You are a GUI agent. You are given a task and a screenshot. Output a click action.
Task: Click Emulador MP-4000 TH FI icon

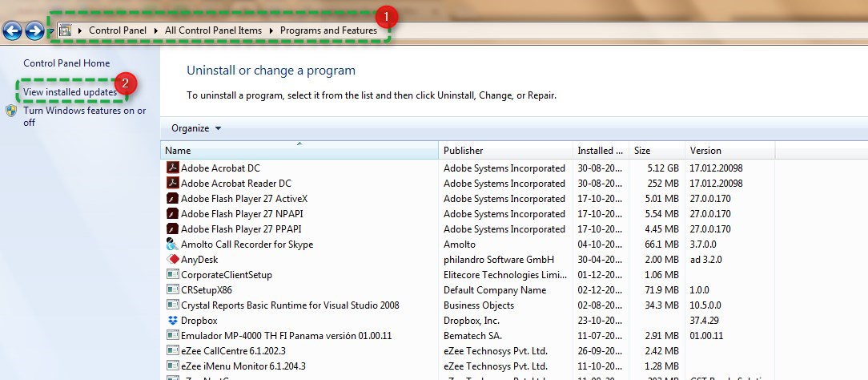click(173, 335)
